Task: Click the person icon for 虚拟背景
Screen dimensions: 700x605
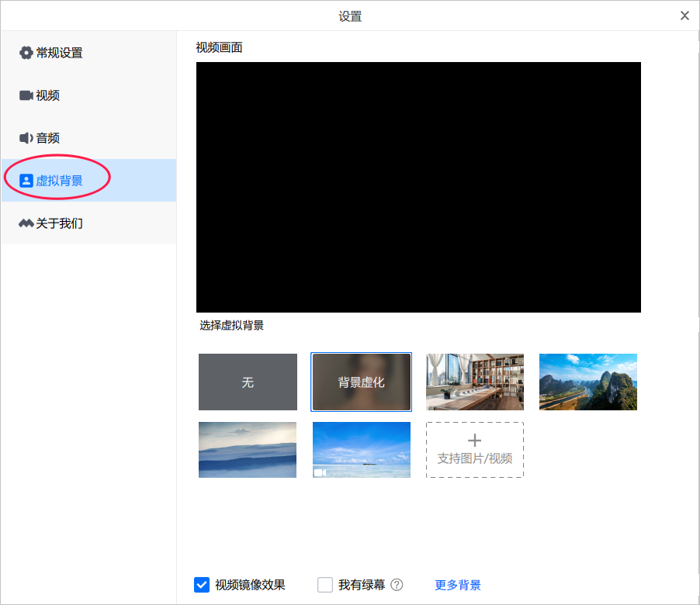Action: pyautogui.click(x=26, y=181)
